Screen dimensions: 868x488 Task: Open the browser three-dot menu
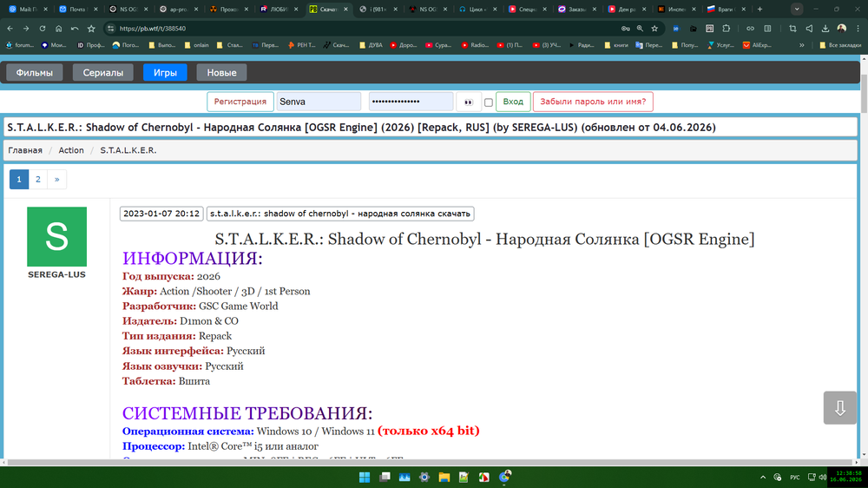(x=858, y=29)
